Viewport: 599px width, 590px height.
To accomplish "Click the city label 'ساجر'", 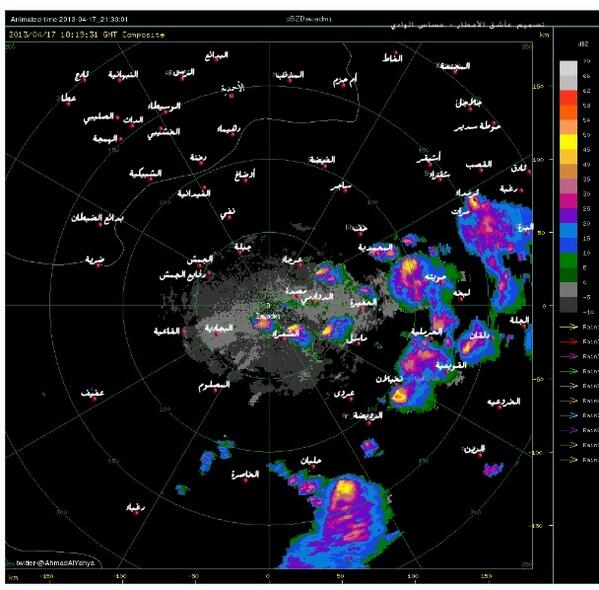I will pos(341,186).
